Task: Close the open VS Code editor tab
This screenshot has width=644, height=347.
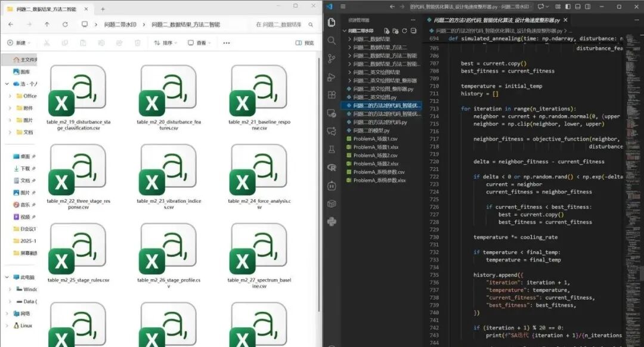Action: (x=565, y=20)
